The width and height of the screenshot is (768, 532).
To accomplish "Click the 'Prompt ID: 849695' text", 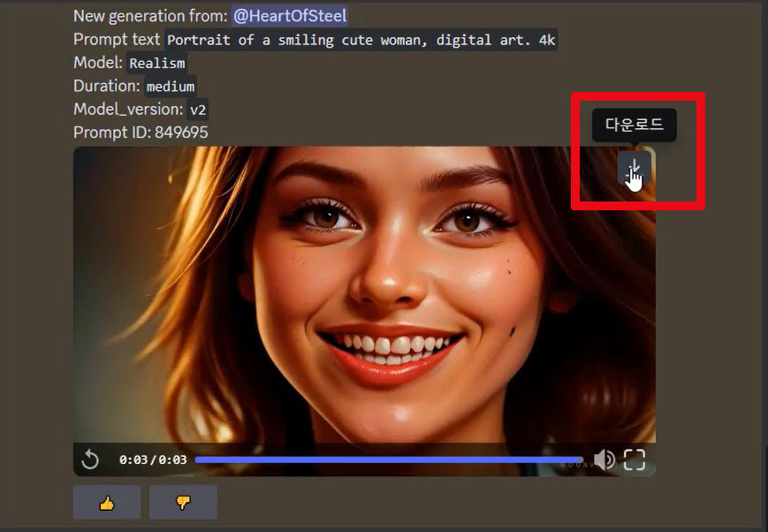I will (x=141, y=133).
